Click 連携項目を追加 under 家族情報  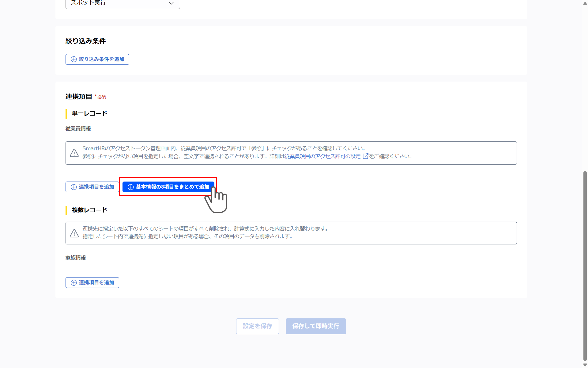tap(92, 283)
